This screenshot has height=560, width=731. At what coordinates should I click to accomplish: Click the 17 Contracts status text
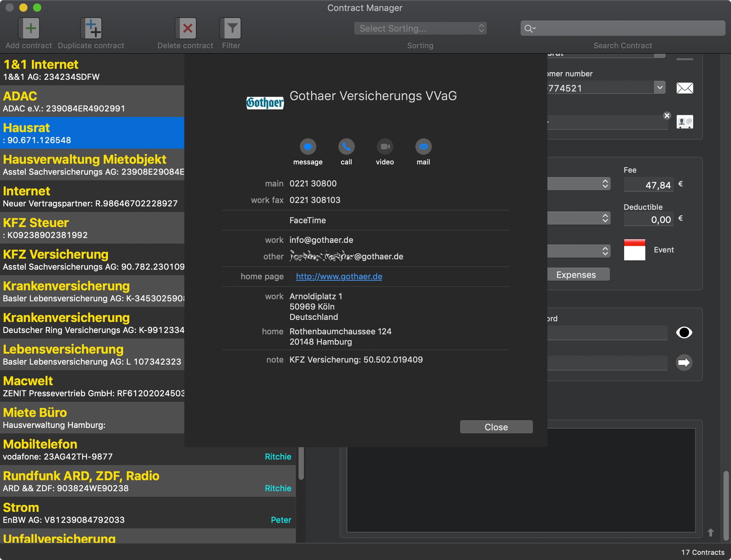point(702,552)
